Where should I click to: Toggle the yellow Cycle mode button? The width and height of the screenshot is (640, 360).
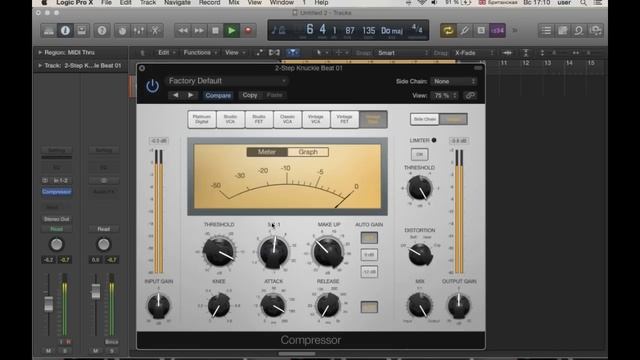[x=448, y=31]
